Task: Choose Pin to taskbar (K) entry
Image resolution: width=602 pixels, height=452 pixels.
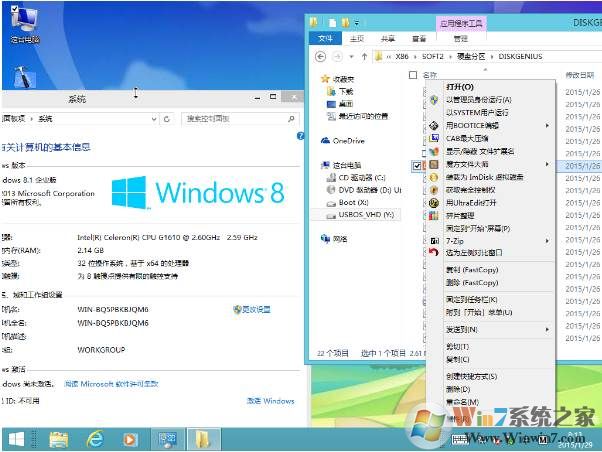Action: click(471, 300)
